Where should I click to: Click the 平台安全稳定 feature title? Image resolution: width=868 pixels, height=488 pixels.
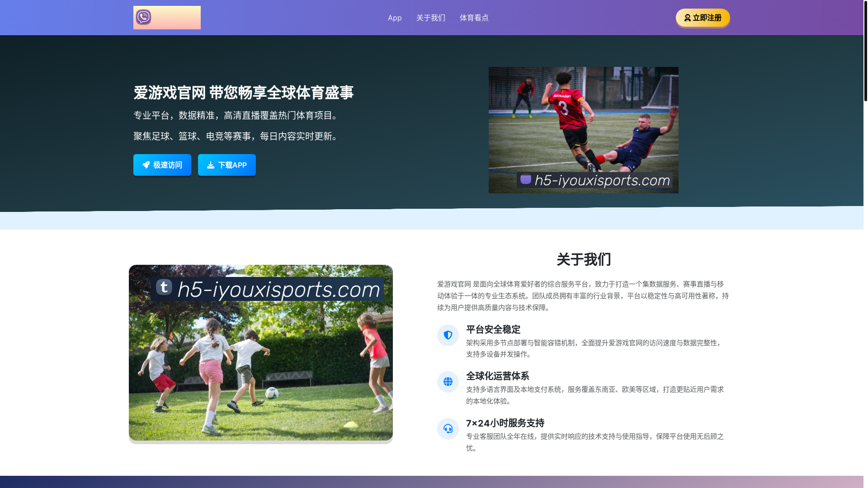(x=493, y=329)
